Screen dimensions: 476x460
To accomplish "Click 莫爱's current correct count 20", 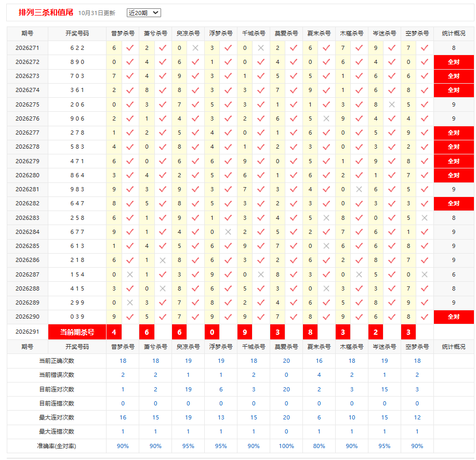I will pyautogui.click(x=286, y=361).
